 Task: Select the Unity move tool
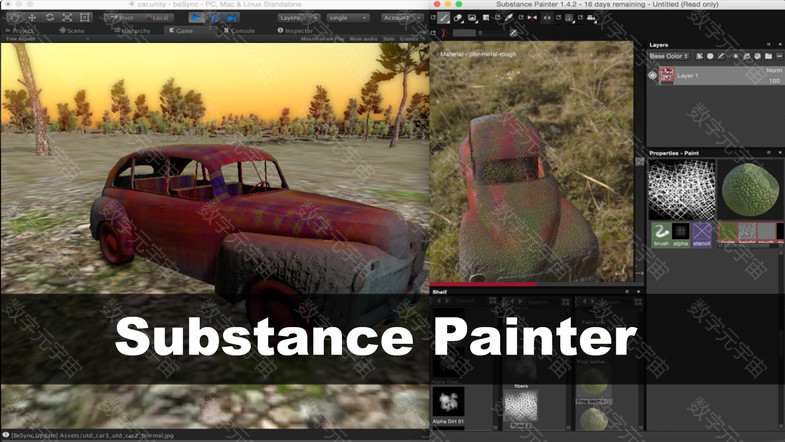[x=32, y=18]
